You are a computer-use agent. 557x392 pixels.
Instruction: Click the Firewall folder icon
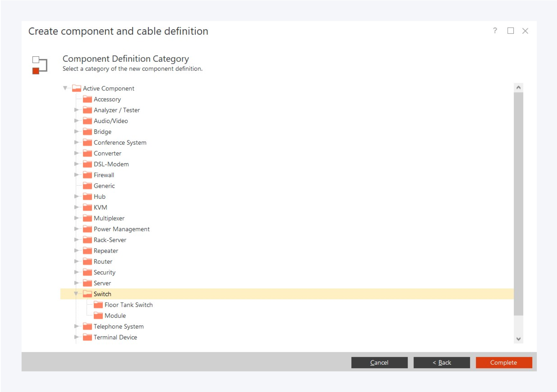87,175
